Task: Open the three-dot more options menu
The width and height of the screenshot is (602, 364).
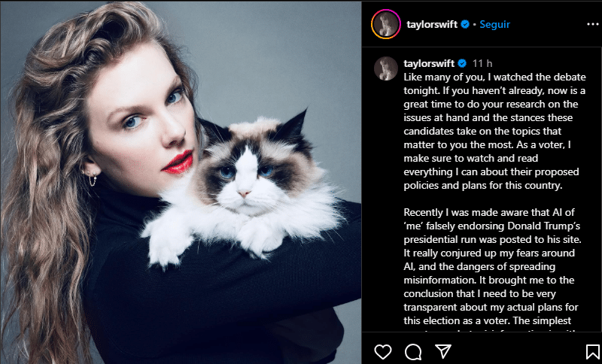Action: (593, 25)
